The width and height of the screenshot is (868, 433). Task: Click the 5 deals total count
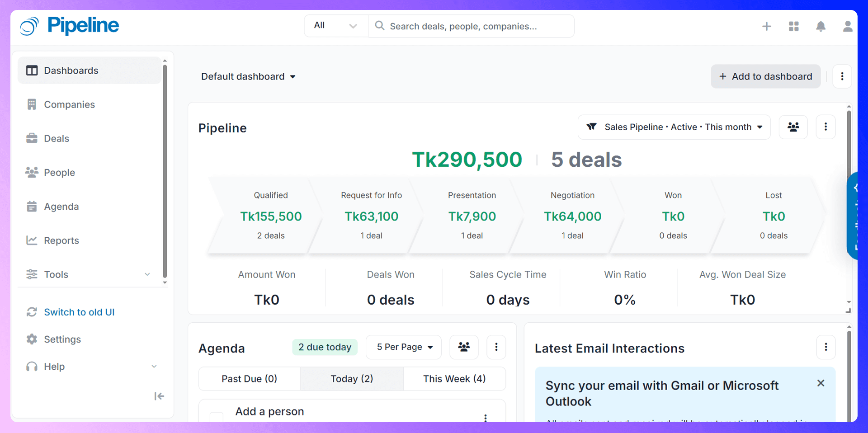(x=586, y=160)
